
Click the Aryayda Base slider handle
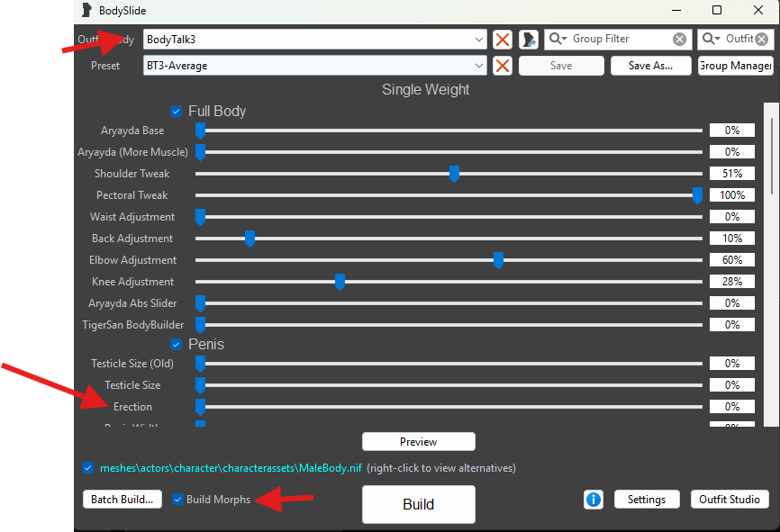pos(201,131)
